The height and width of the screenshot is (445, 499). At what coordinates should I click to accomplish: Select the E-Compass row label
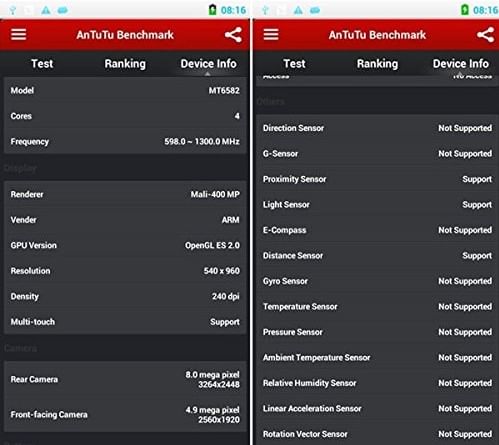pos(285,230)
